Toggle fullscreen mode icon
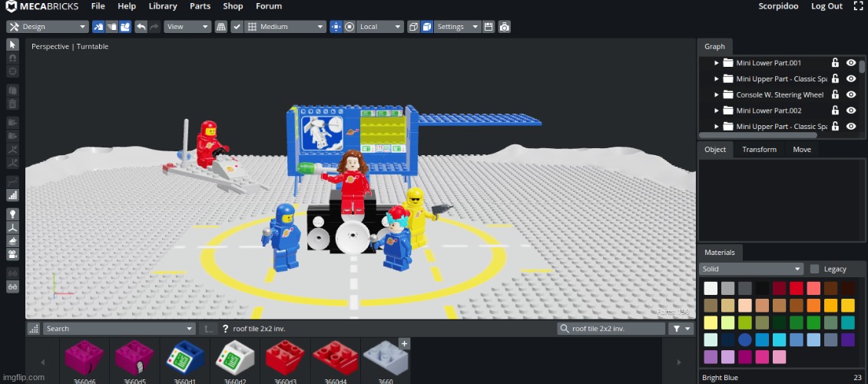868x384 pixels. pyautogui.click(x=858, y=6)
